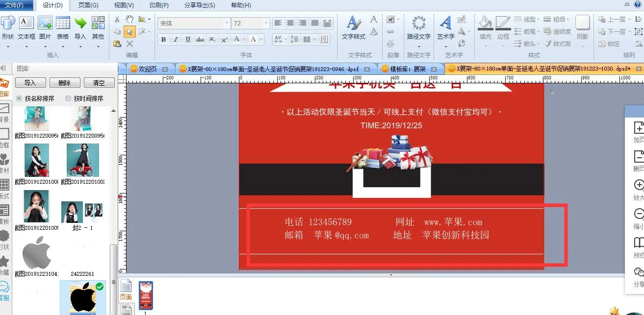
Task: Click the 样式刷 style brush
Action: coord(558,44)
